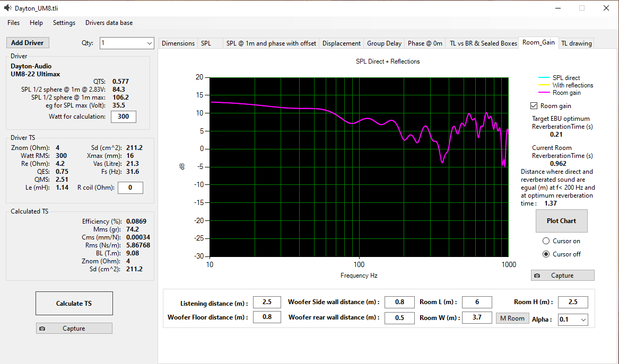Select the Cursor on radio button
The width and height of the screenshot is (619, 364).
546,241
